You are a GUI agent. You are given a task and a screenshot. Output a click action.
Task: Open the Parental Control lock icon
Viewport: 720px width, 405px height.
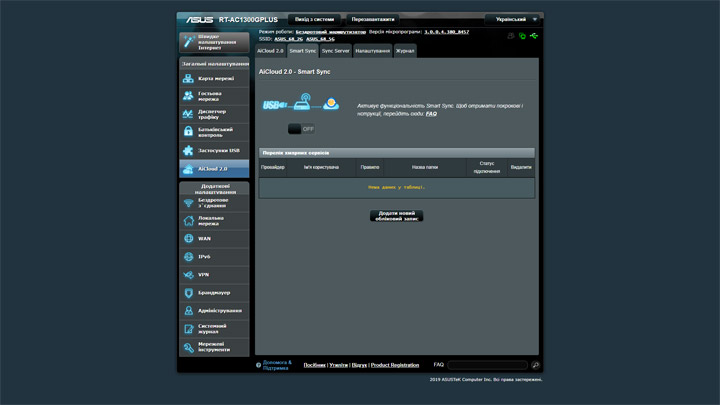pyautogui.click(x=188, y=132)
